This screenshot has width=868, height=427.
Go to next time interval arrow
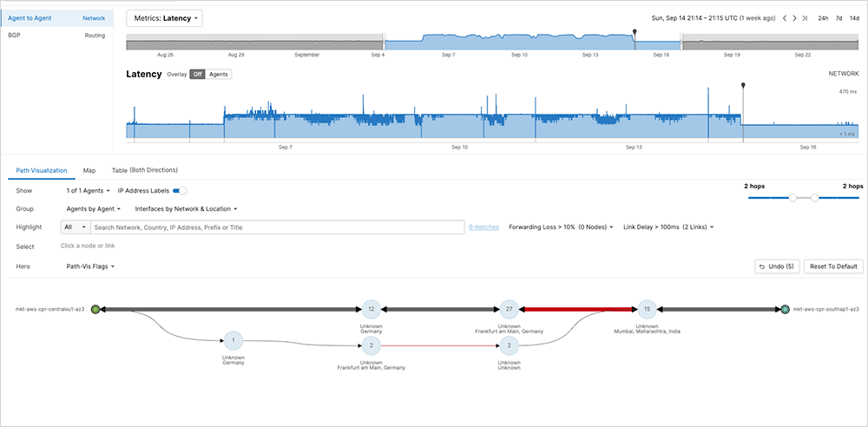click(794, 18)
